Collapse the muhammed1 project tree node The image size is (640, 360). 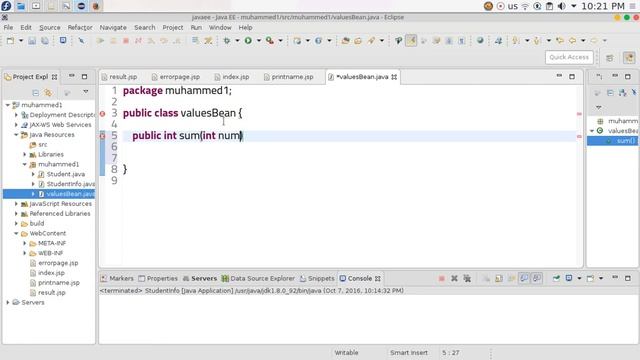[x=7, y=105]
